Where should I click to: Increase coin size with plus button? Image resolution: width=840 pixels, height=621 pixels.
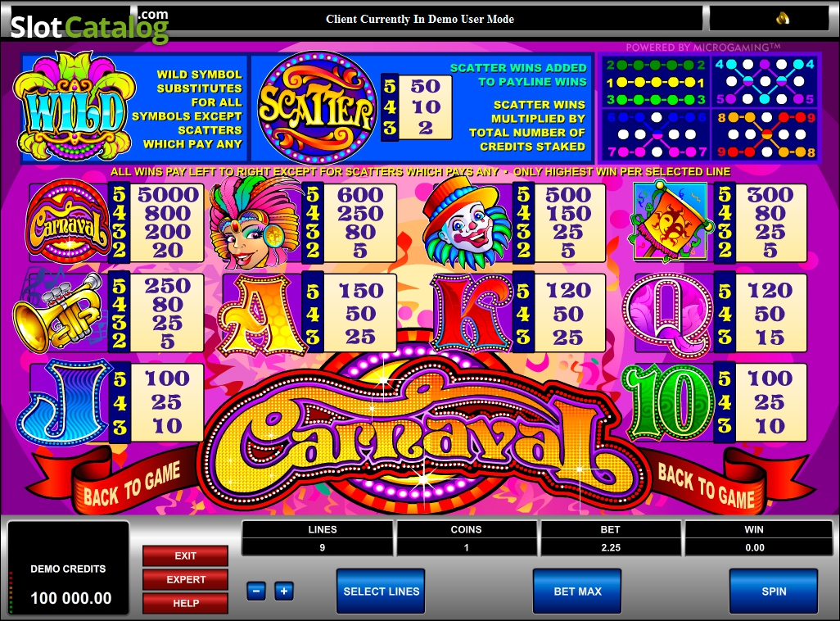284,592
